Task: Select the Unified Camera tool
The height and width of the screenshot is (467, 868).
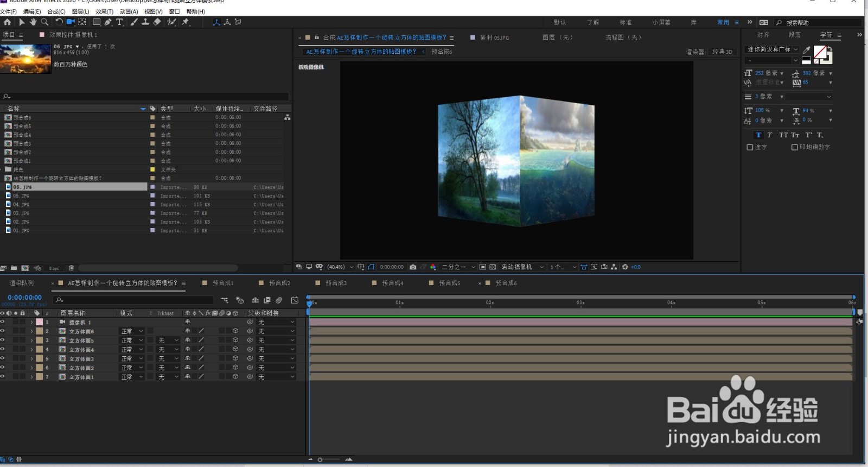Action: tap(71, 22)
